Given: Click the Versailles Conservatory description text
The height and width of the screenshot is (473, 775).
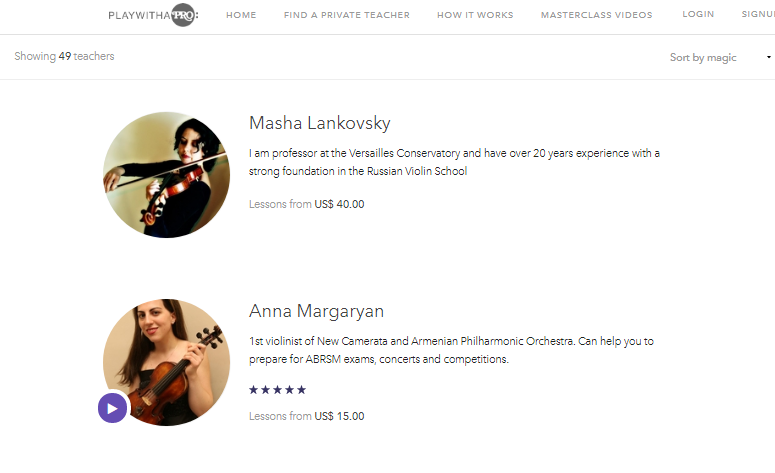Looking at the screenshot, I should 454,162.
